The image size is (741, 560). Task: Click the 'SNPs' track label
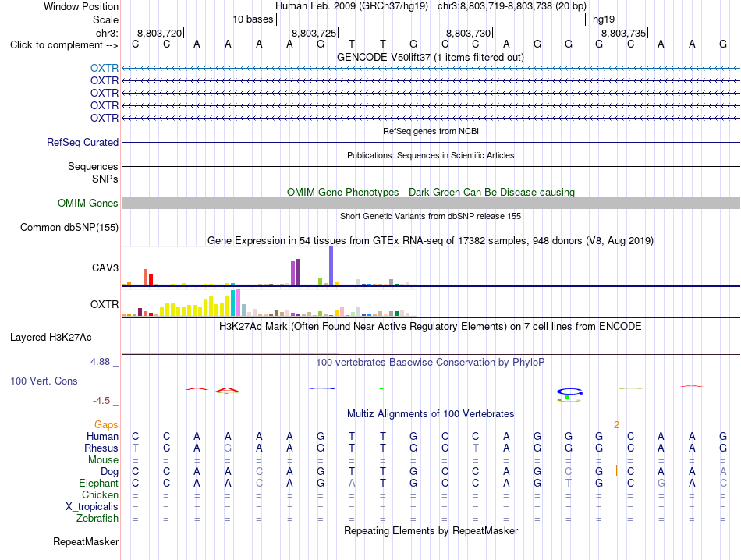(105, 179)
